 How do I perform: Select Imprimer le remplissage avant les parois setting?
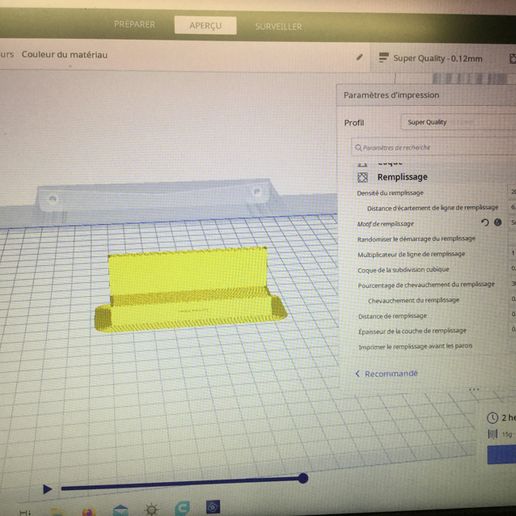coord(415,347)
